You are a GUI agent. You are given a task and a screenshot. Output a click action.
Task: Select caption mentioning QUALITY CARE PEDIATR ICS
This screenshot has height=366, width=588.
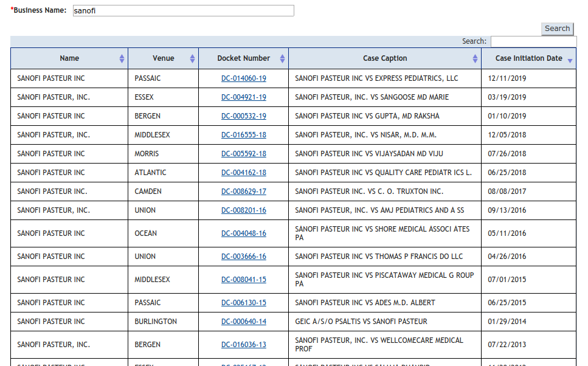tap(383, 173)
